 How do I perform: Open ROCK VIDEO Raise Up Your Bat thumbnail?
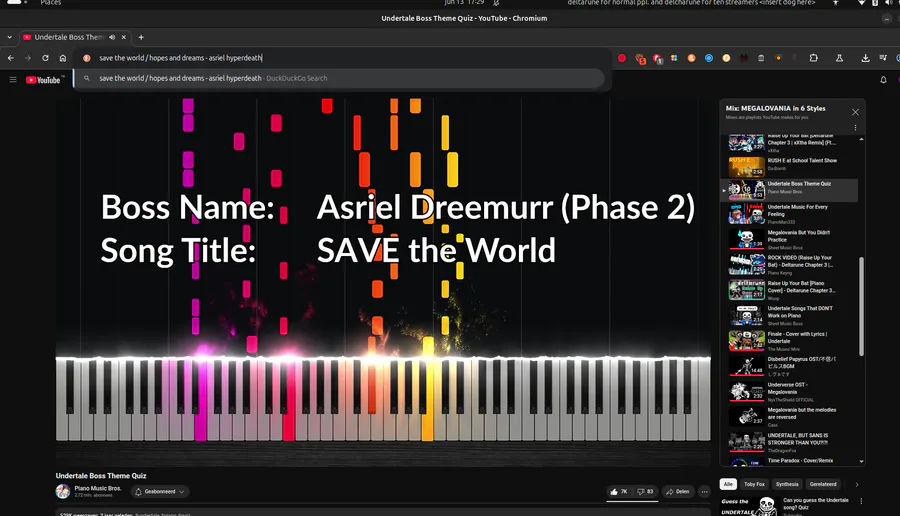pos(747,265)
